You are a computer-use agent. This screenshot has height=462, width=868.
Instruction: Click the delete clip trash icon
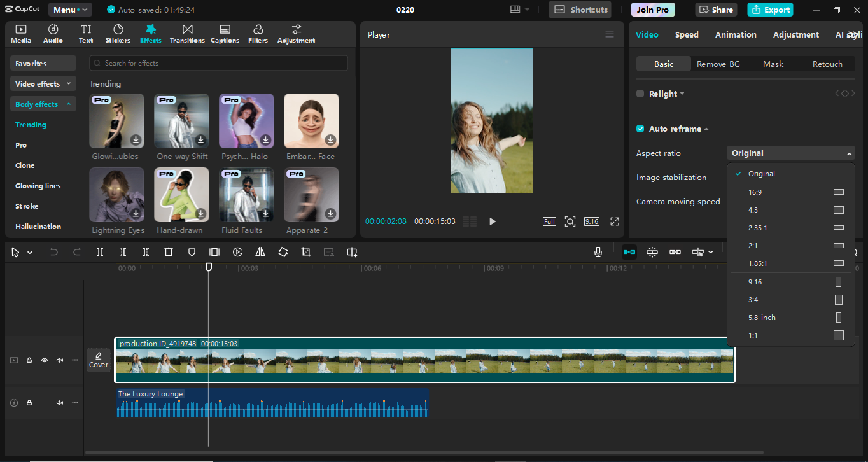coord(169,252)
